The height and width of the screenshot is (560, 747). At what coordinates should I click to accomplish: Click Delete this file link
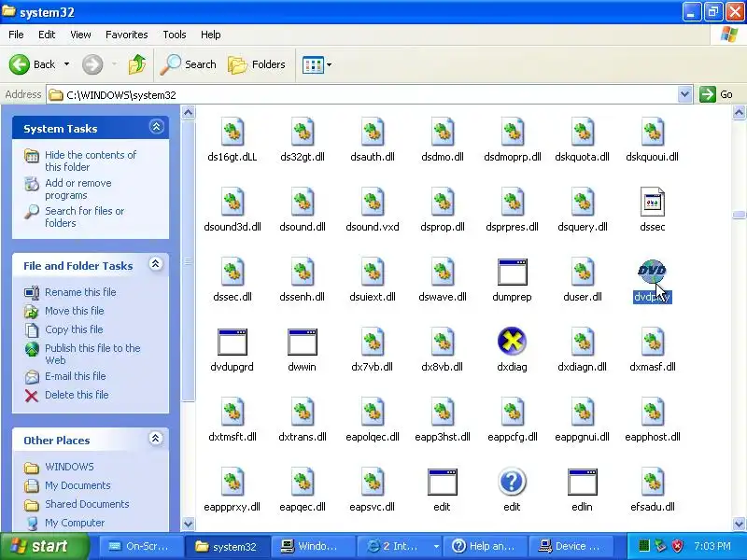[x=77, y=394]
